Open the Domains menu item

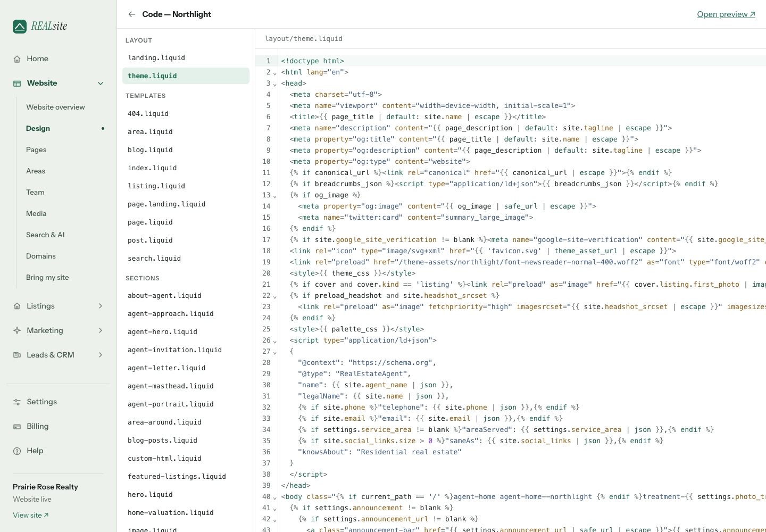tap(41, 256)
